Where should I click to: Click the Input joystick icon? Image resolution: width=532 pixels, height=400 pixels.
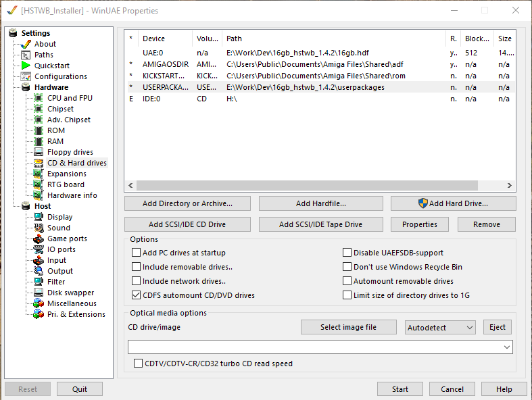[39, 260]
